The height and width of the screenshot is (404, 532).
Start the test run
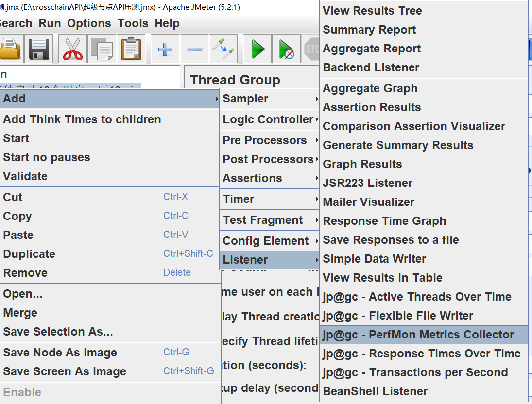257,49
